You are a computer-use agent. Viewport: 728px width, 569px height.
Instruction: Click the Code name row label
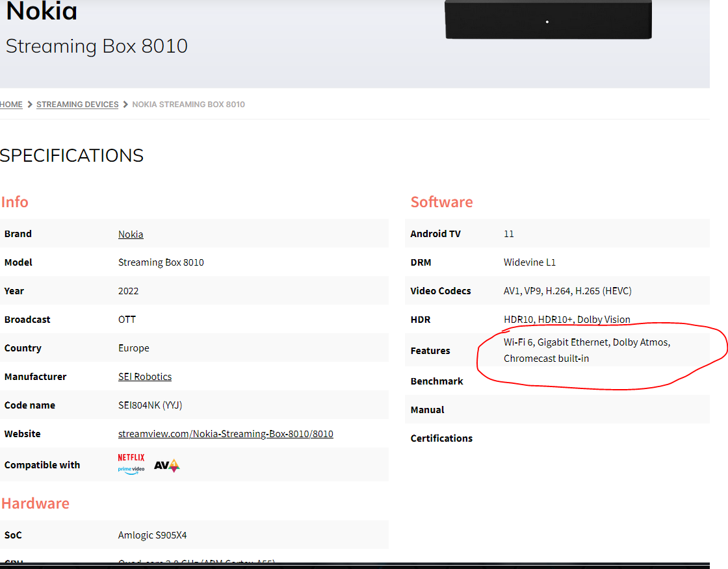(x=30, y=405)
